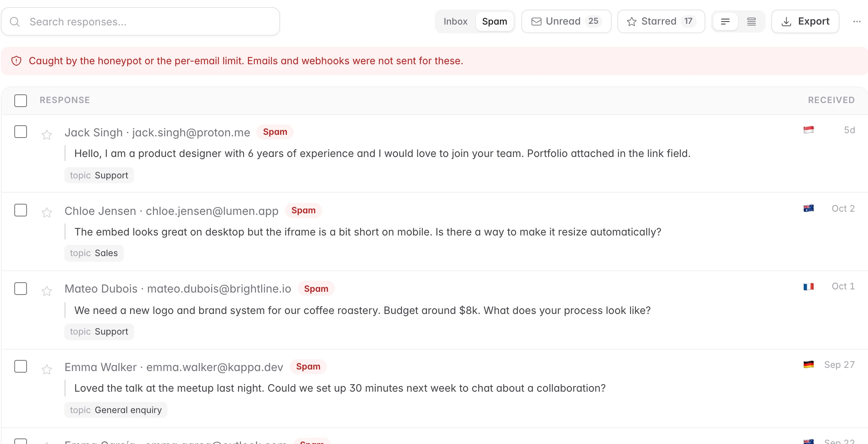Open Emma Walker · emma.walker@kappa.dev
This screenshot has height=444, width=868.
coord(174,367)
